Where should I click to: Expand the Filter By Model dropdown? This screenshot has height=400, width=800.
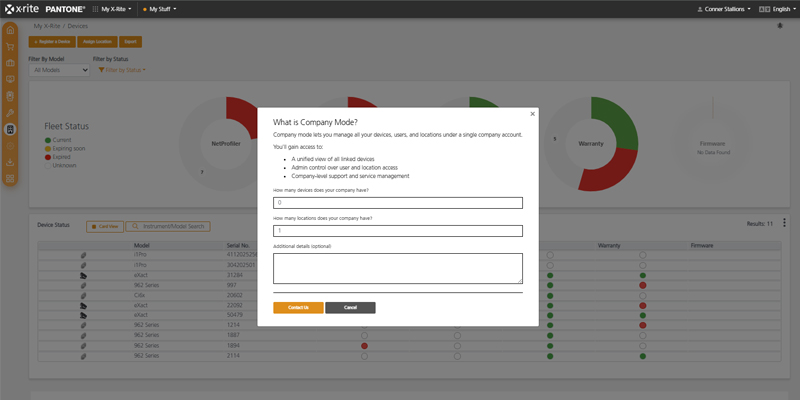[x=58, y=70]
